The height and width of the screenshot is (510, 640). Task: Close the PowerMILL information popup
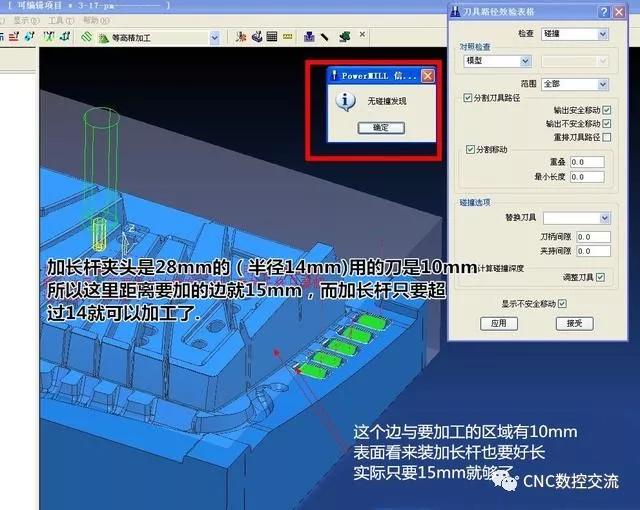point(428,76)
